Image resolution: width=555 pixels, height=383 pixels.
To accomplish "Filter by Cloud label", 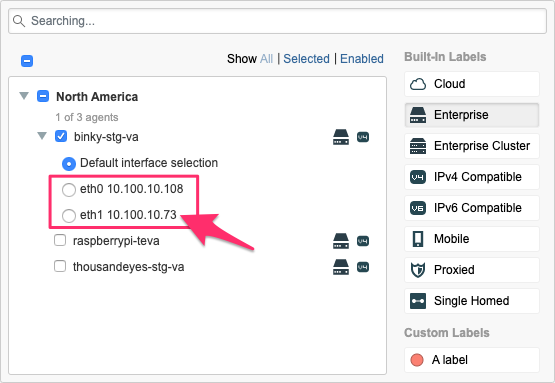I will [472, 84].
